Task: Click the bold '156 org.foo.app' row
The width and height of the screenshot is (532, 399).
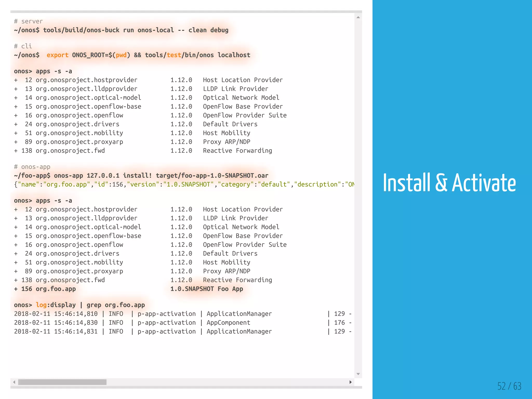Action: (x=48, y=289)
